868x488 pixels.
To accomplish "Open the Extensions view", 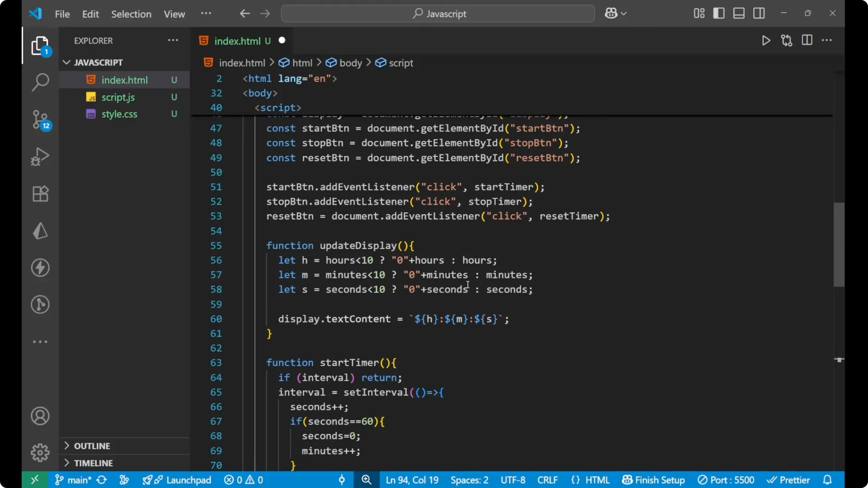I will pos(40,193).
